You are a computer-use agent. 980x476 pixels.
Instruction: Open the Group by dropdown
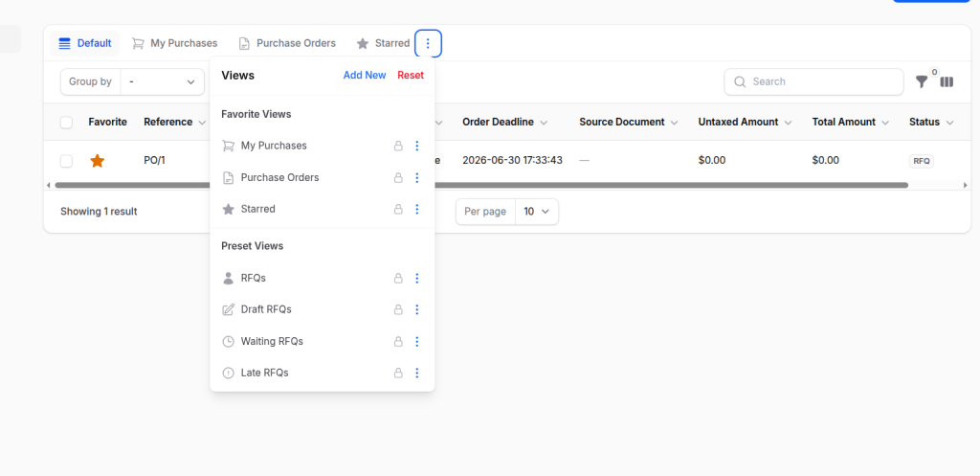tap(163, 82)
